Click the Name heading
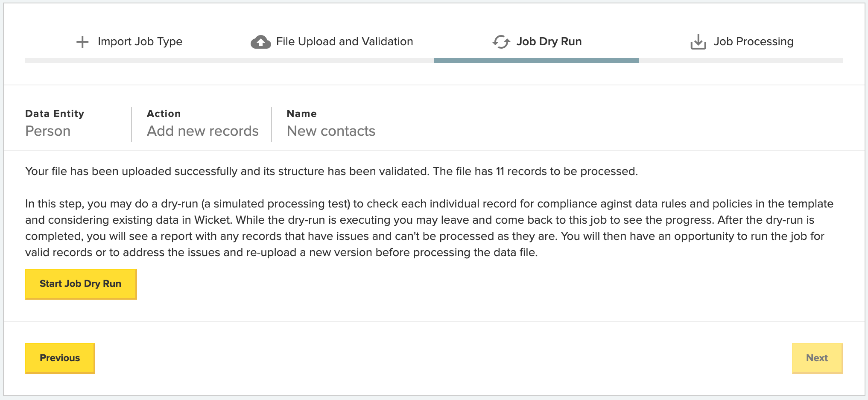 coord(302,114)
